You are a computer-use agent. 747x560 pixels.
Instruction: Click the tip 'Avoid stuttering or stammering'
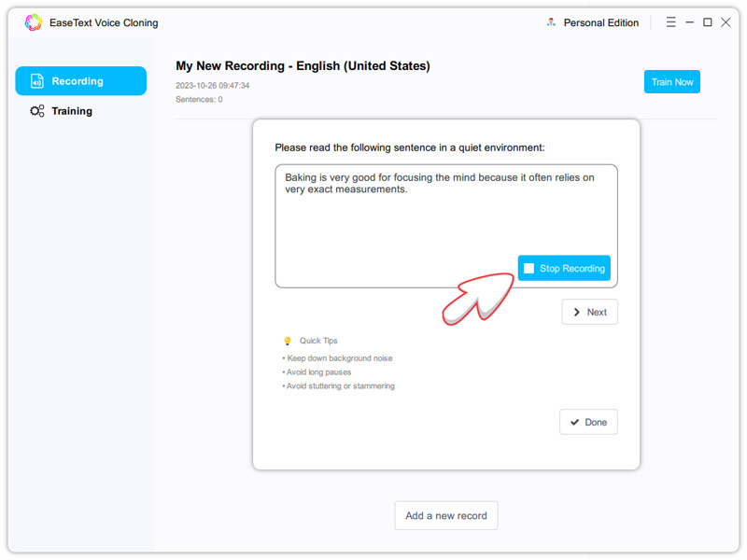click(x=339, y=385)
